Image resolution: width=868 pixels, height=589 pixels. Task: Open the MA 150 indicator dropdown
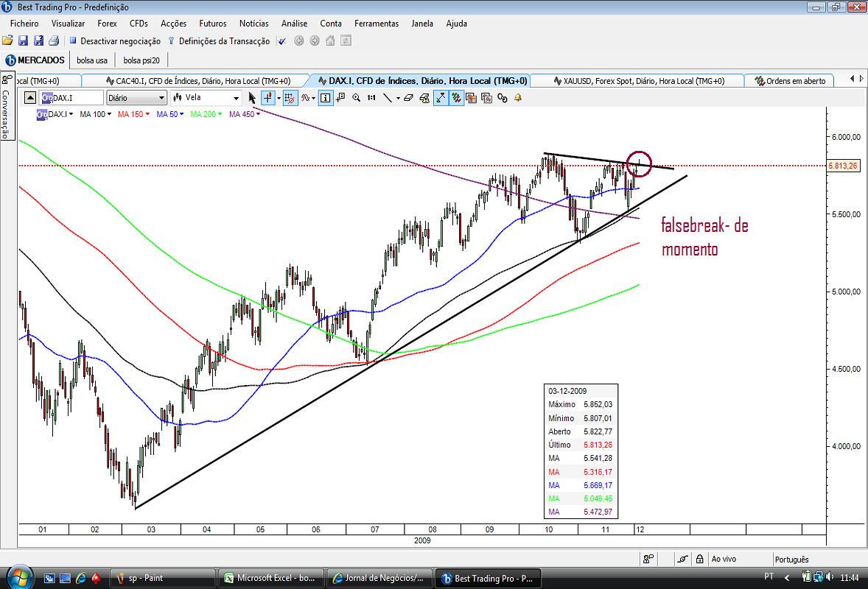(x=133, y=114)
